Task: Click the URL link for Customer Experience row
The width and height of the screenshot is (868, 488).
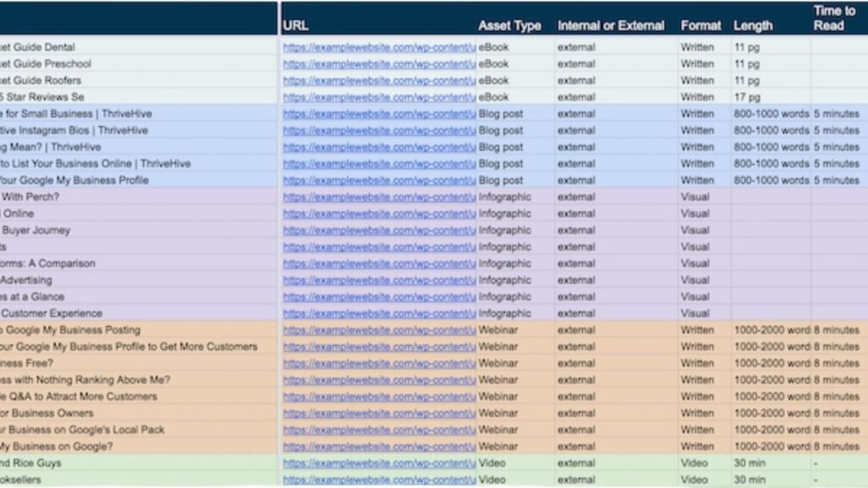Action: click(x=379, y=313)
